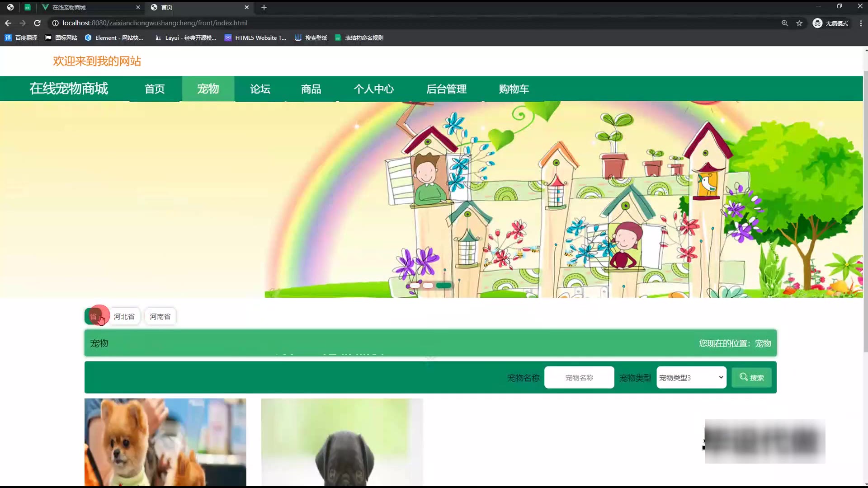This screenshot has width=868, height=488.
Task: Reload the current page
Action: [38, 23]
